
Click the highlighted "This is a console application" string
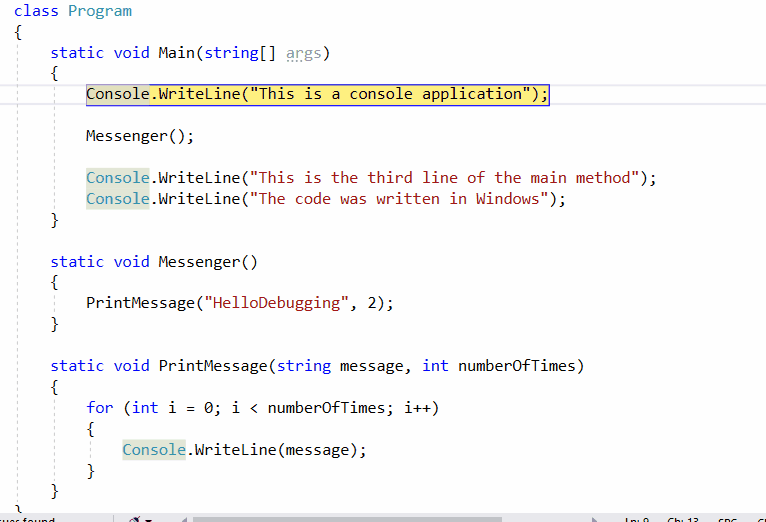pyautogui.click(x=390, y=94)
